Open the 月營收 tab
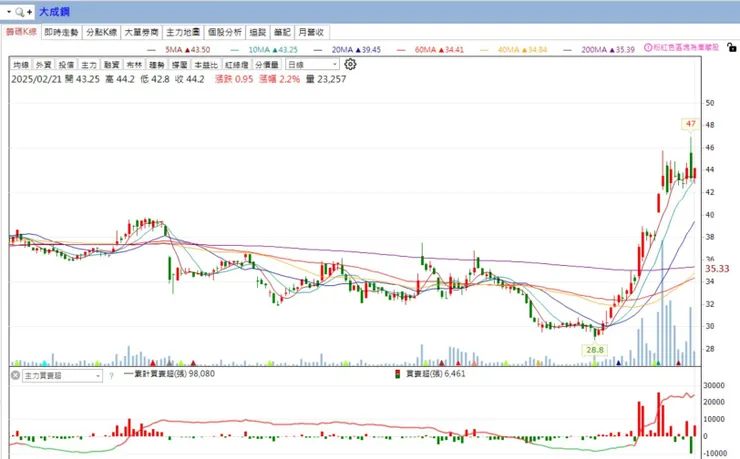740x459 pixels. pyautogui.click(x=311, y=32)
